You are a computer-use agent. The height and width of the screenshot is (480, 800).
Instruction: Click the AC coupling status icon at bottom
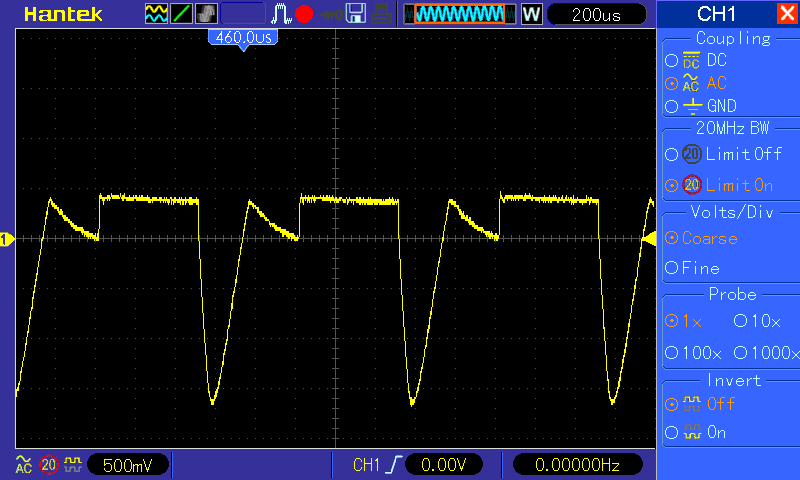point(24,464)
